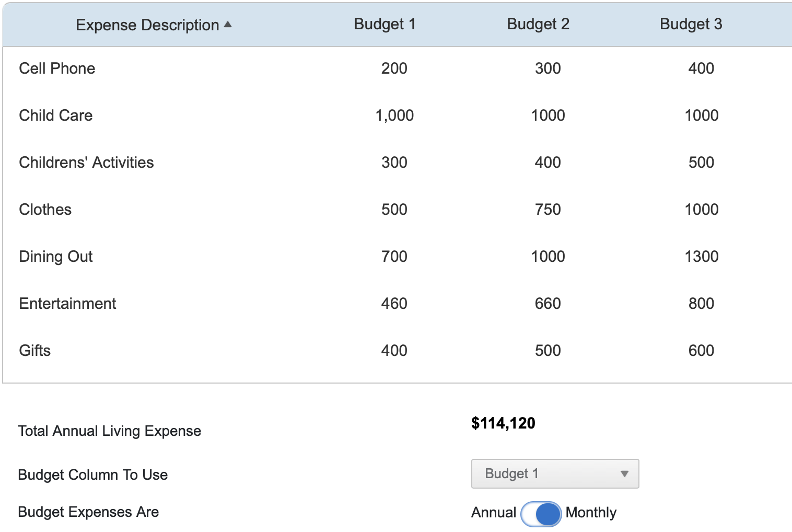Click Dining Out's 1300 under Budget 3

(701, 256)
